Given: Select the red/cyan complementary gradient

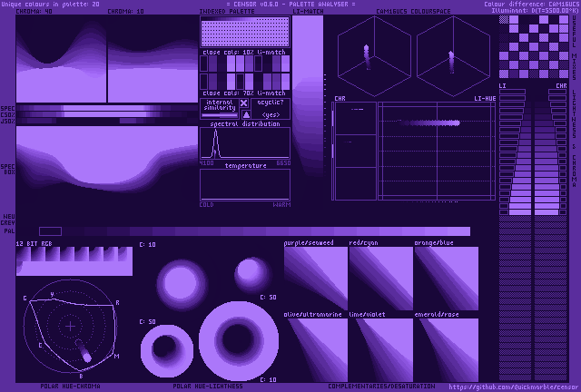Looking at the screenshot, I should click(x=380, y=278).
